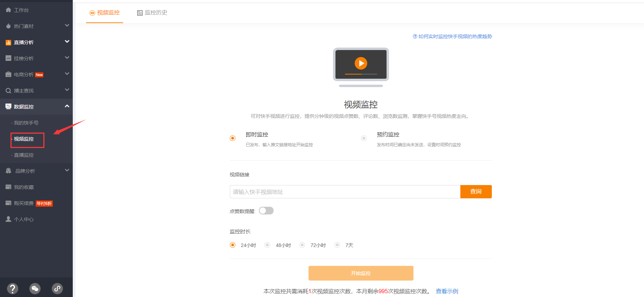Open the WeChat contact icon
Image resolution: width=644 pixels, height=297 pixels.
point(35,289)
